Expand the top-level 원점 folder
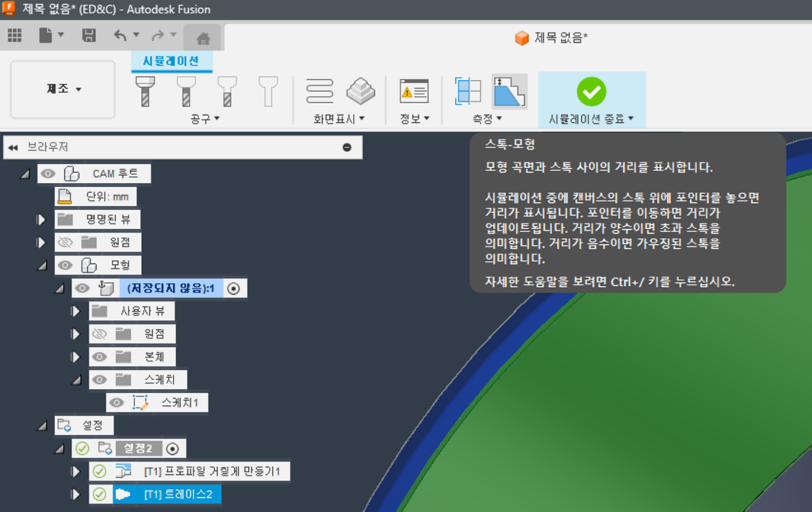Image resolution: width=812 pixels, height=512 pixels. click(x=41, y=243)
